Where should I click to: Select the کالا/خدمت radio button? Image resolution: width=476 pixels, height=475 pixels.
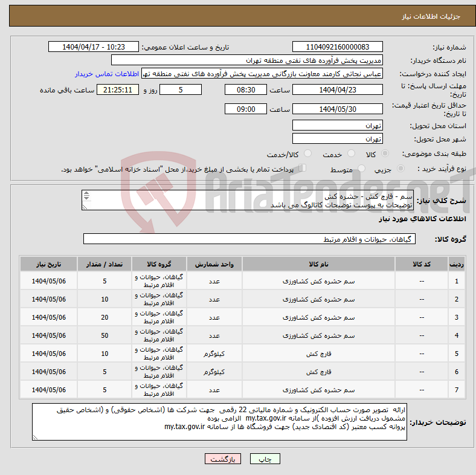(x=308, y=153)
